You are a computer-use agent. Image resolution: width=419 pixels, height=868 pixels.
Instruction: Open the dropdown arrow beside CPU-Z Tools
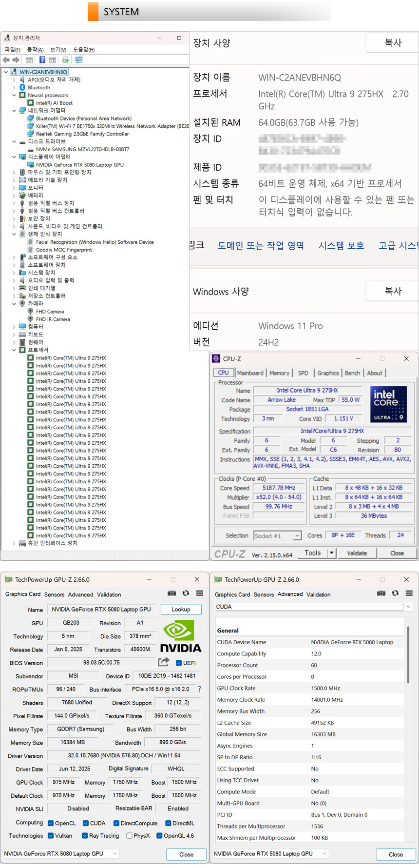click(331, 553)
